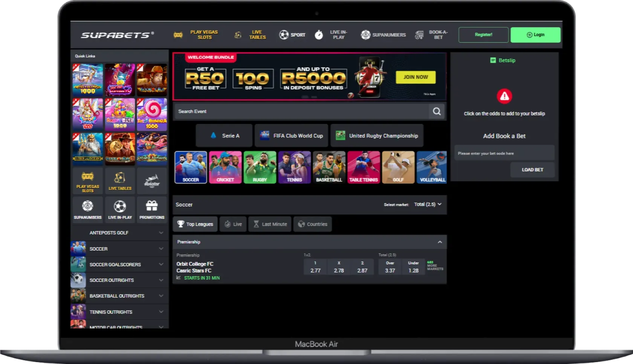Open Gates of Olympus 1000 game thumbnail
633x364 pixels.
click(87, 79)
